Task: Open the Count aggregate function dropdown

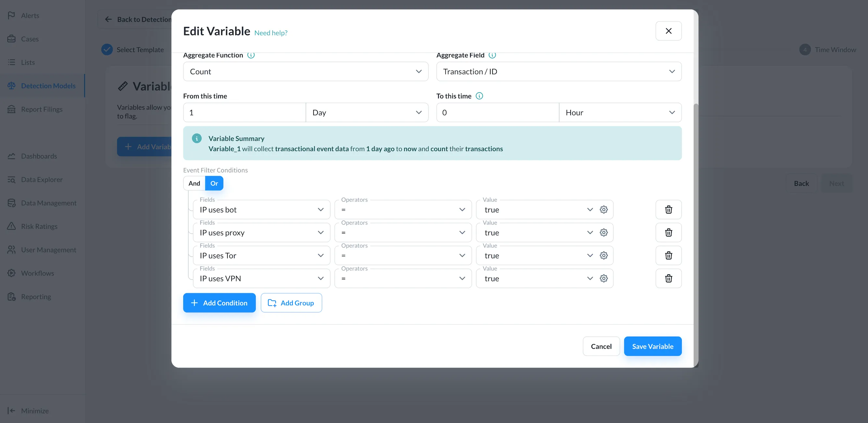Action: [x=305, y=72]
